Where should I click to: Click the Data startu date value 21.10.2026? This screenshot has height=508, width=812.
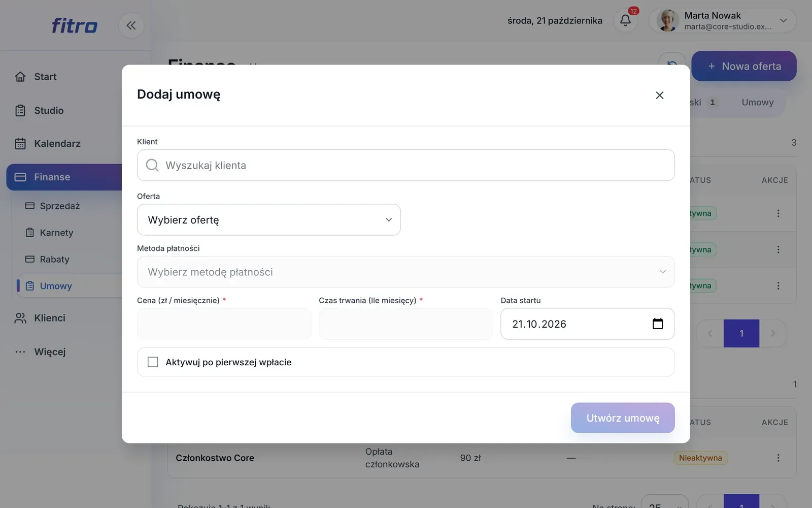[x=539, y=324]
